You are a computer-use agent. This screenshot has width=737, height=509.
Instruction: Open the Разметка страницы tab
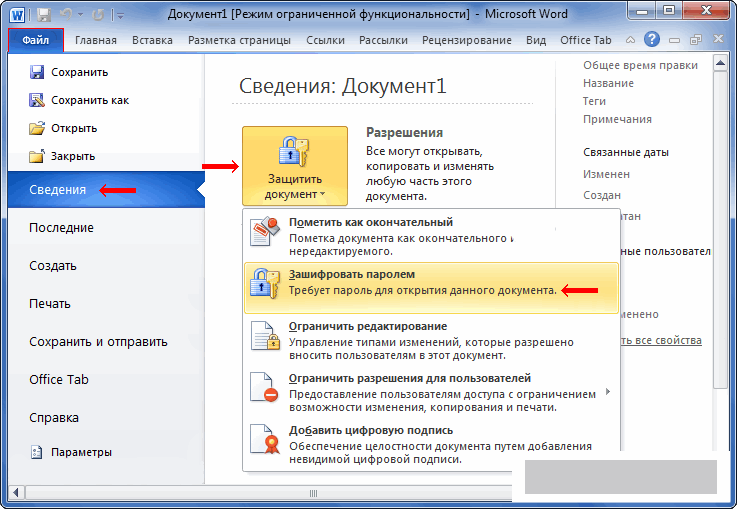(239, 40)
